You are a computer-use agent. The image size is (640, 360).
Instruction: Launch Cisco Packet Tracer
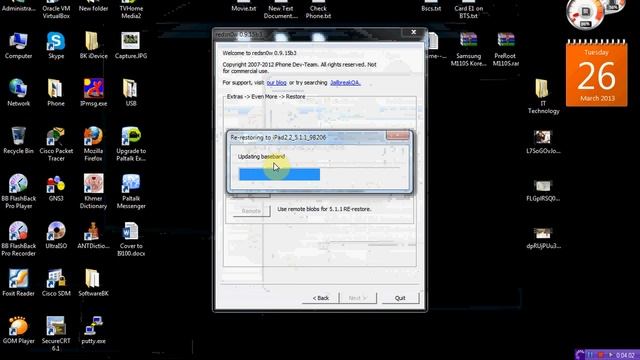point(56,144)
